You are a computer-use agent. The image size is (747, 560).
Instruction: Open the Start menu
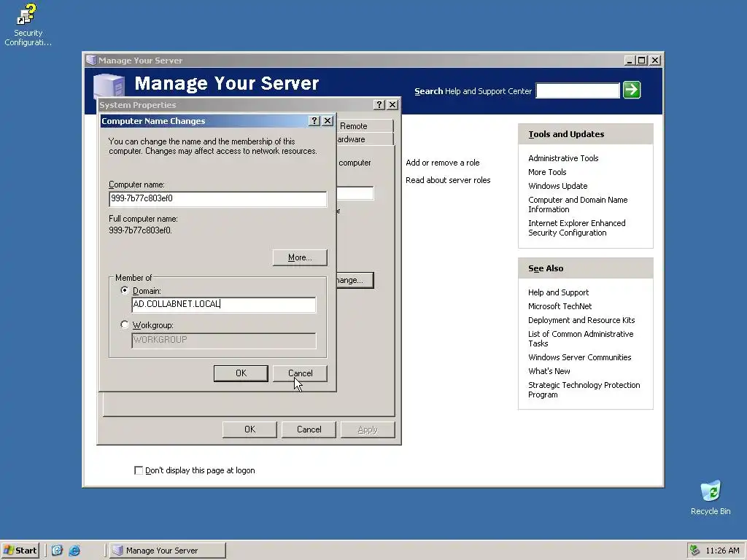point(20,551)
